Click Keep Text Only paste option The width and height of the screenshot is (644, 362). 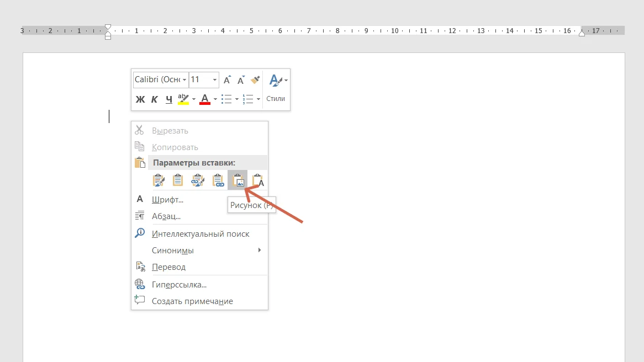pyautogui.click(x=257, y=180)
